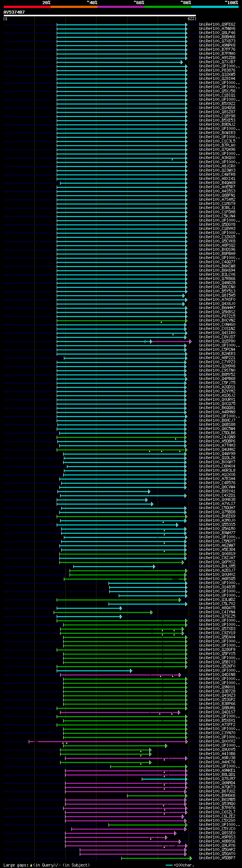Select the UniRef100_A8JCR0 label
This screenshot has height=868, width=242.
[x=217, y=166]
